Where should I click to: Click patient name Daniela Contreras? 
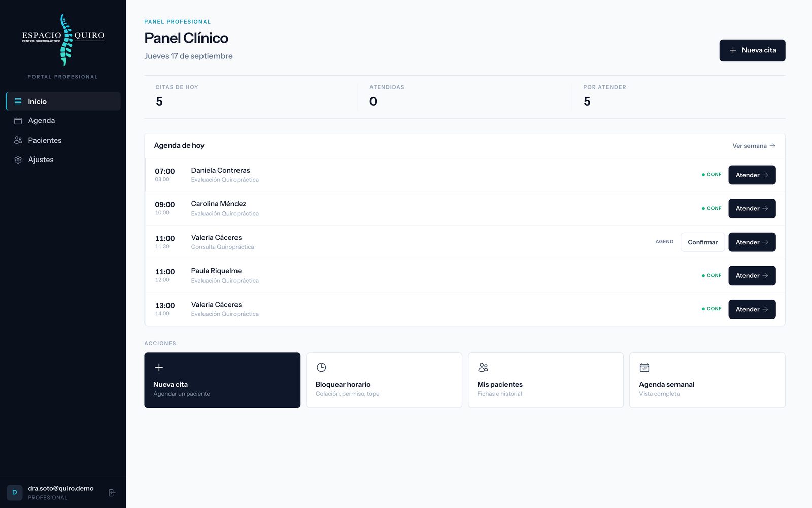coord(220,170)
